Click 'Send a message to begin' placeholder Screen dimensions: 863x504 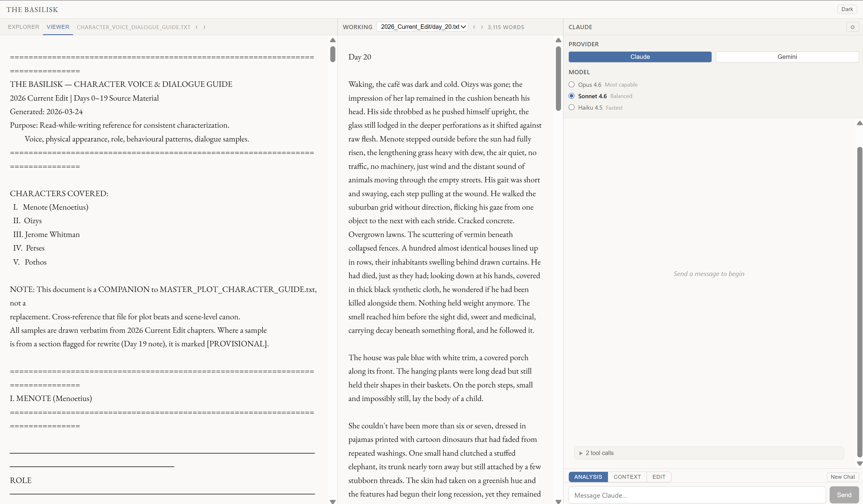pyautogui.click(x=709, y=274)
